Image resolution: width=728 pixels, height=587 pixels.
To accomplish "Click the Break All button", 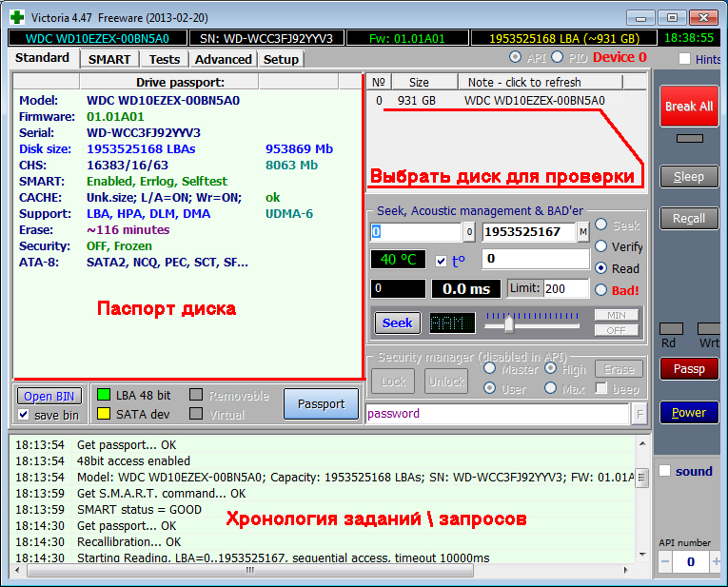I will pyautogui.click(x=689, y=107).
